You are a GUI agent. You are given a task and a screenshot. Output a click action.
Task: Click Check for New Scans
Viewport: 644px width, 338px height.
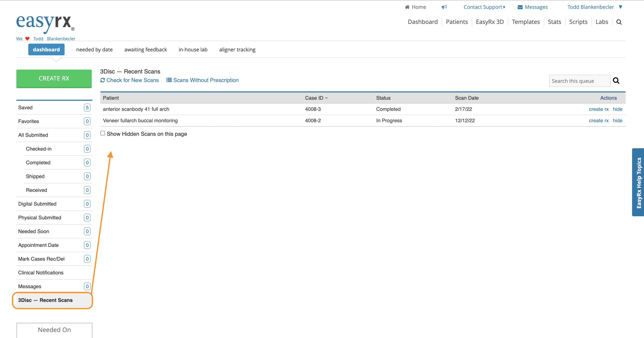[x=129, y=80]
